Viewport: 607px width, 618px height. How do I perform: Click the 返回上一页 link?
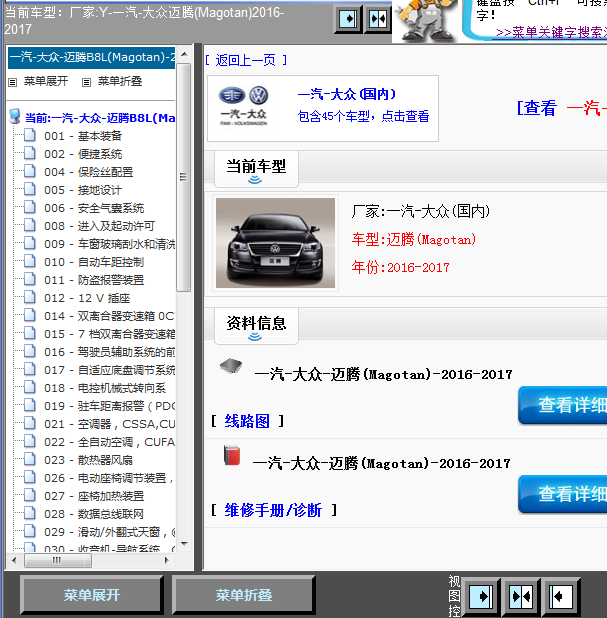(246, 60)
